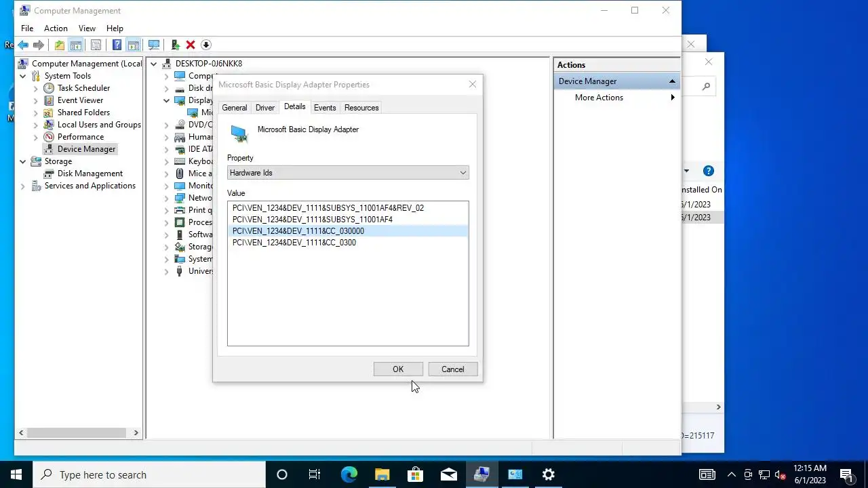Switch to the Driver tab

tap(265, 108)
